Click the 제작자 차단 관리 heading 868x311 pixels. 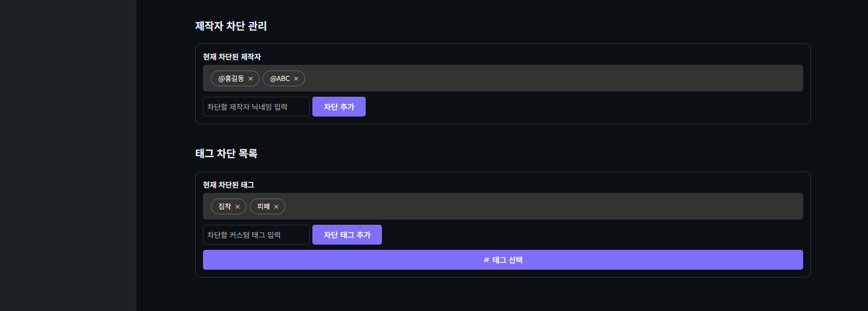click(x=231, y=26)
